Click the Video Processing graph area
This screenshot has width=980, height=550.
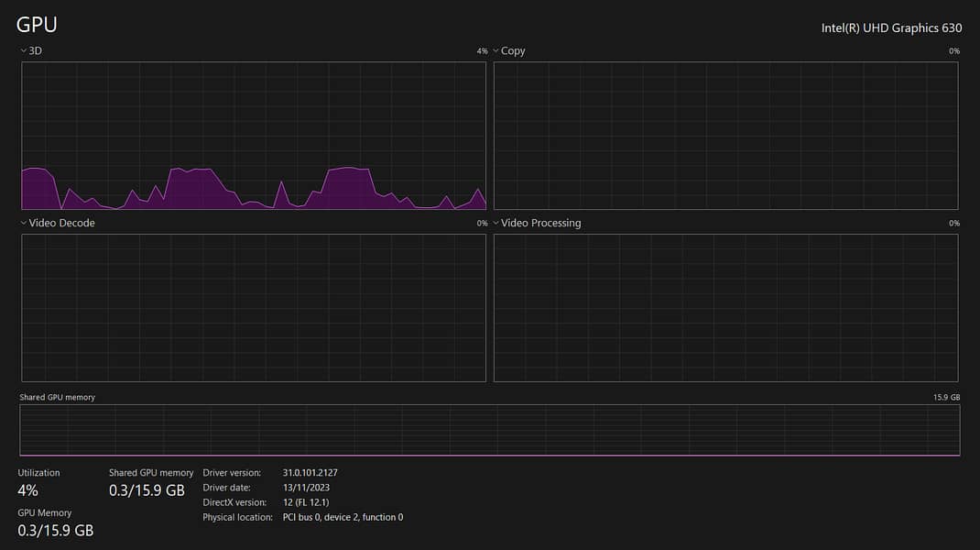click(x=725, y=307)
